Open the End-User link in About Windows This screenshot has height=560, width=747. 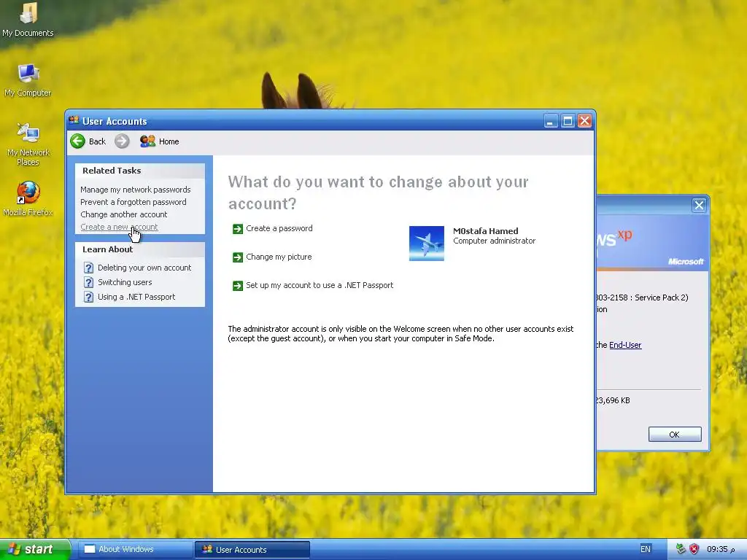(x=625, y=345)
